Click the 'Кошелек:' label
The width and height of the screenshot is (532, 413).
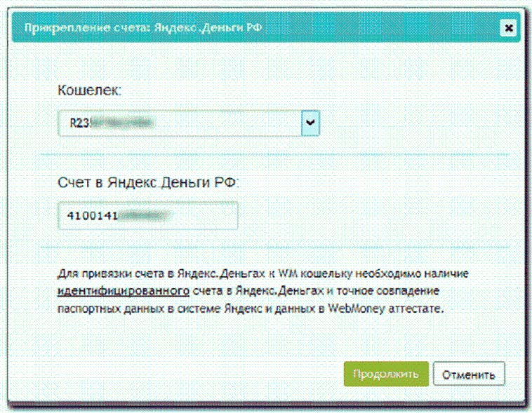(89, 90)
